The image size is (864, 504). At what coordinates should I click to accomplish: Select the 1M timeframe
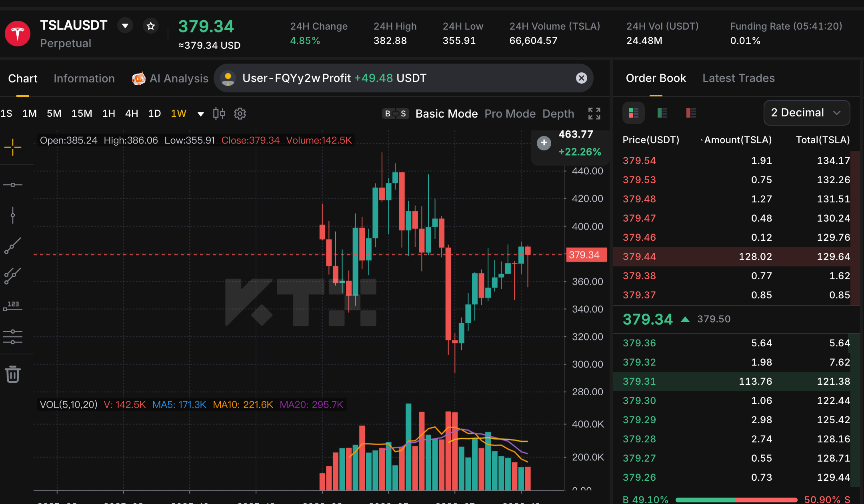pos(30,114)
